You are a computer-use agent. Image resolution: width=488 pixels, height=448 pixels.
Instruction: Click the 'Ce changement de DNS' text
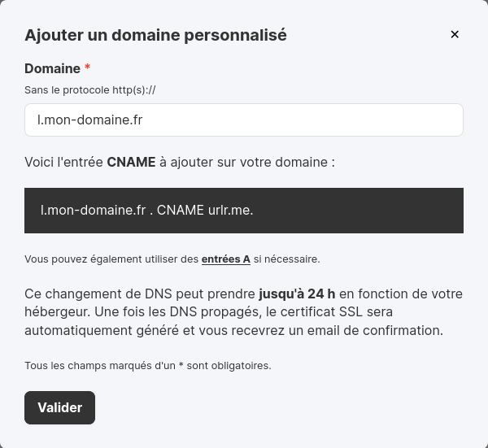98,294
